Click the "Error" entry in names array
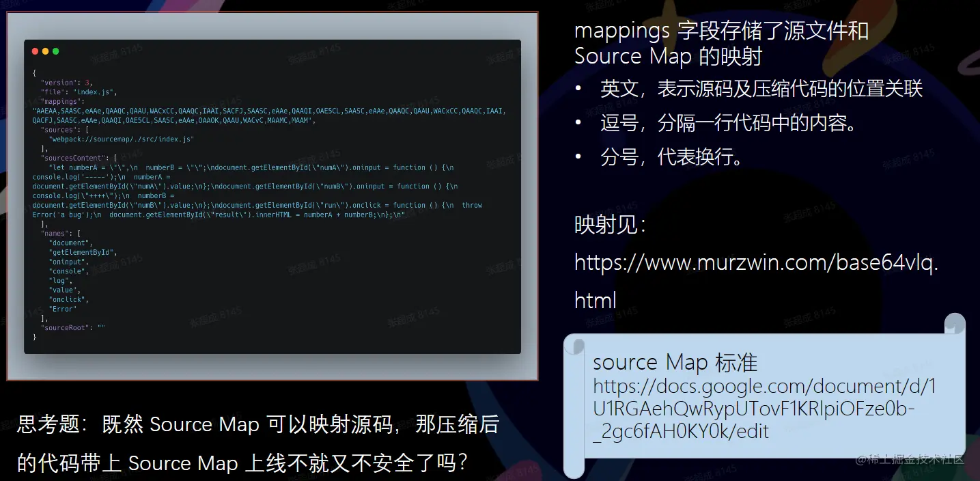 pyautogui.click(x=63, y=309)
